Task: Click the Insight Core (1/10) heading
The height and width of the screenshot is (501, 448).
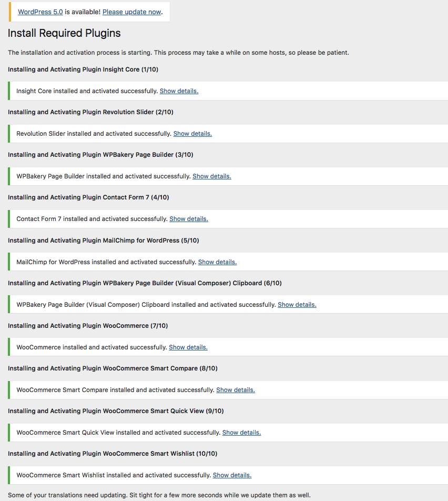Action: point(83,69)
